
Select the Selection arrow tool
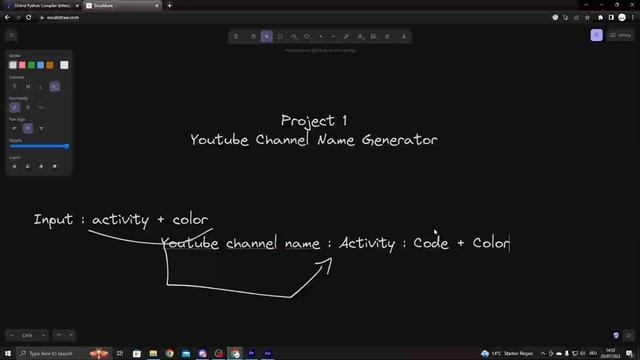267,37
